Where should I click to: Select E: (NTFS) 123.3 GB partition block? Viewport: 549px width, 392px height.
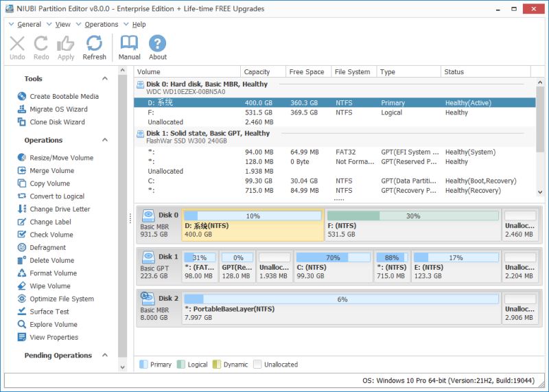(x=456, y=266)
